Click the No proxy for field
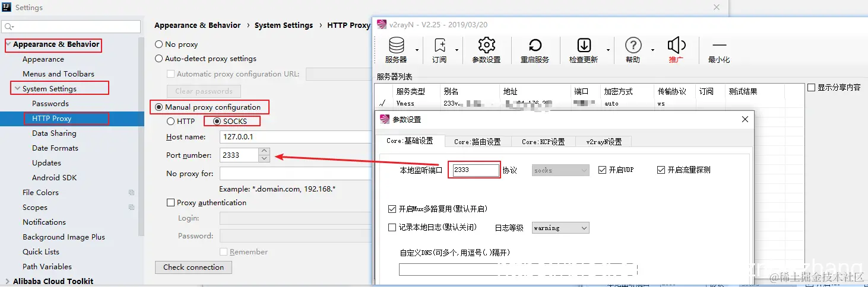This screenshot has width=868, height=287. (x=296, y=174)
